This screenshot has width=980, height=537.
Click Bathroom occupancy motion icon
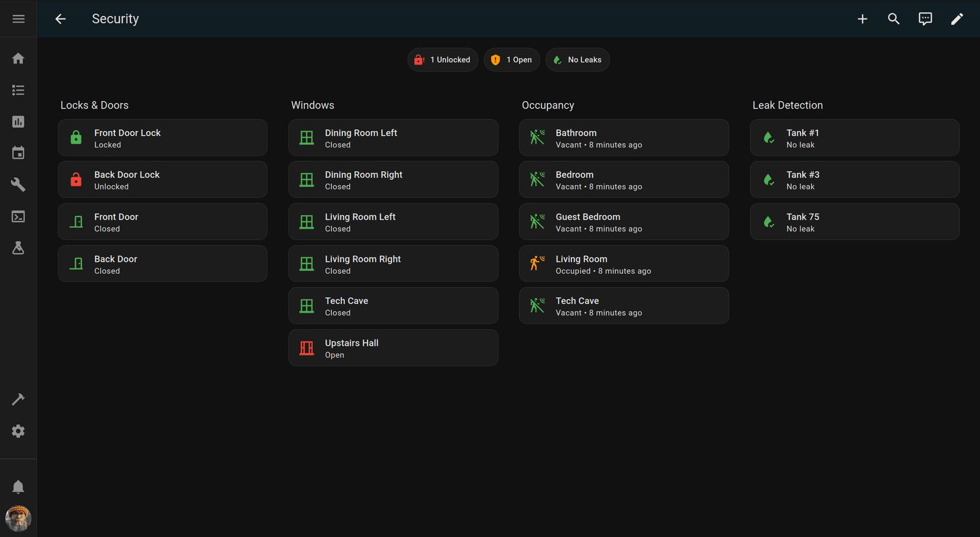(x=537, y=137)
